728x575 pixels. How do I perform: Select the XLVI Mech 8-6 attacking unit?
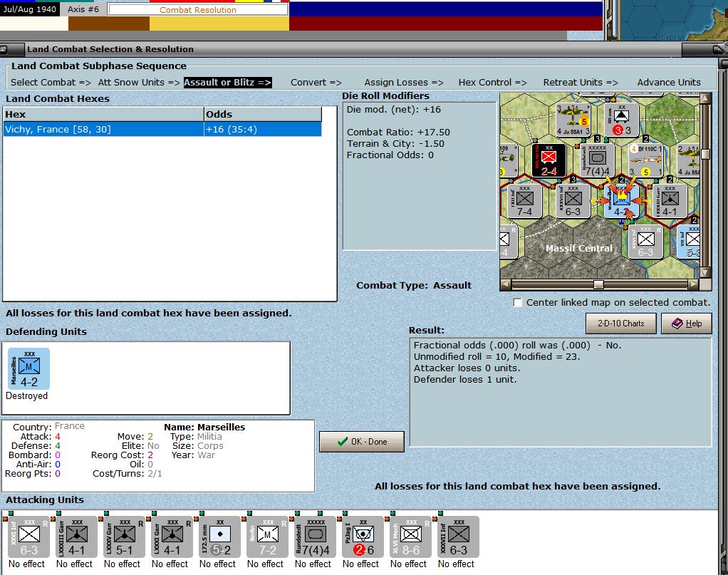click(410, 537)
